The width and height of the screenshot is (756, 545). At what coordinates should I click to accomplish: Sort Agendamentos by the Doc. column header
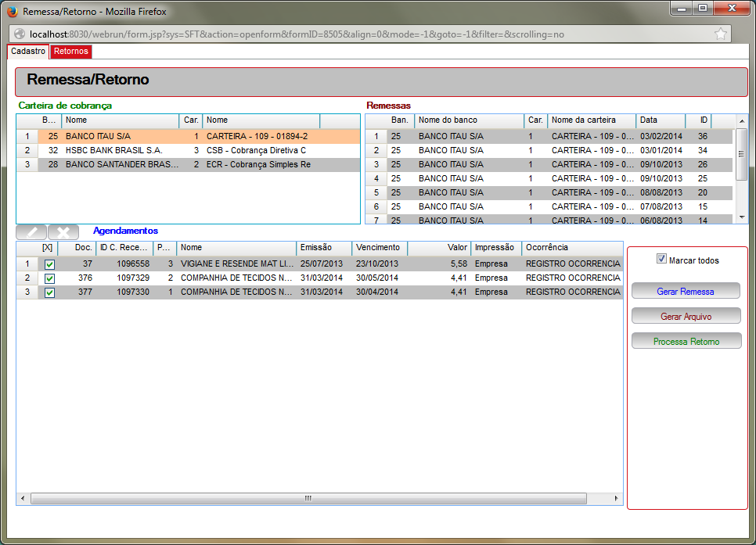(x=77, y=248)
